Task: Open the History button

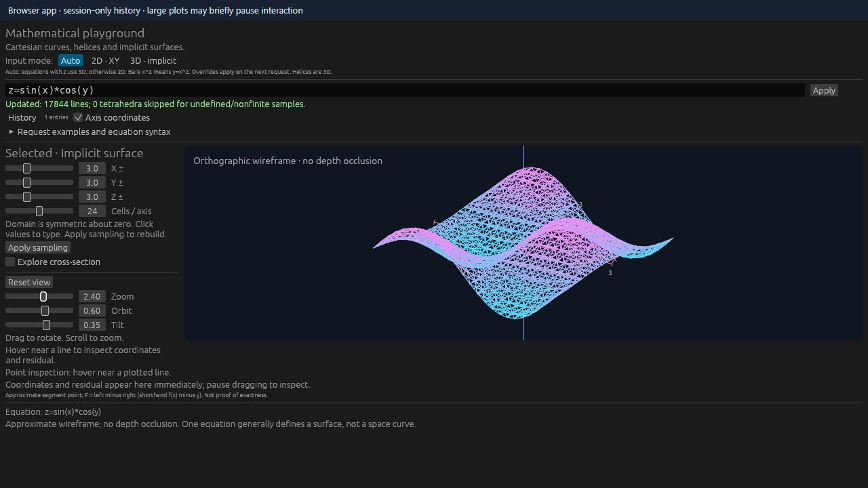Action: [22, 117]
